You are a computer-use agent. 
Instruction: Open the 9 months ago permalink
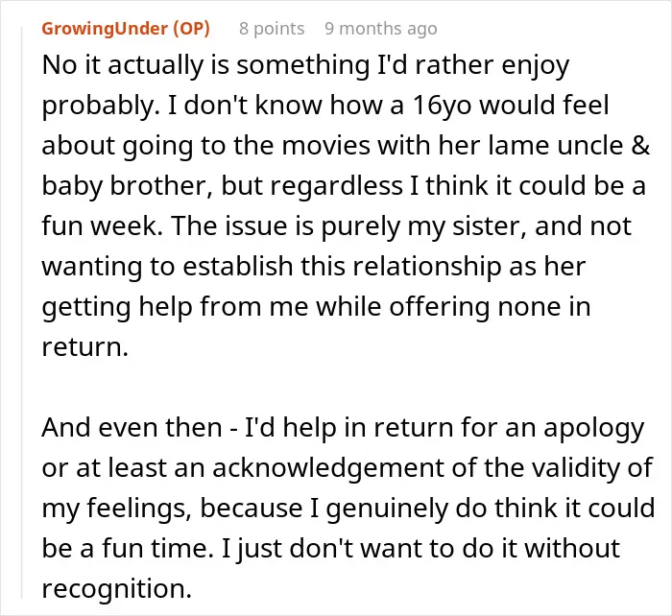(x=381, y=29)
